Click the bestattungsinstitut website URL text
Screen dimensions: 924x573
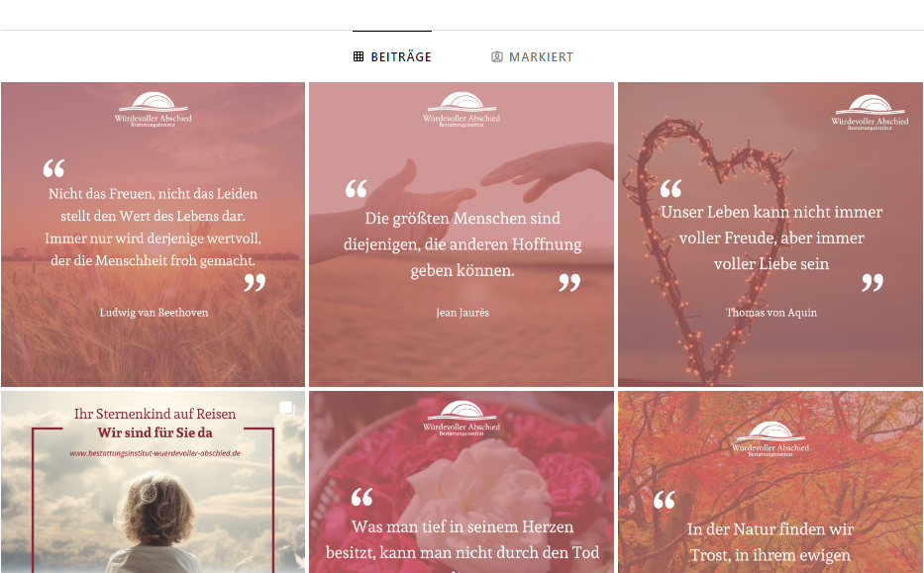coord(154,453)
